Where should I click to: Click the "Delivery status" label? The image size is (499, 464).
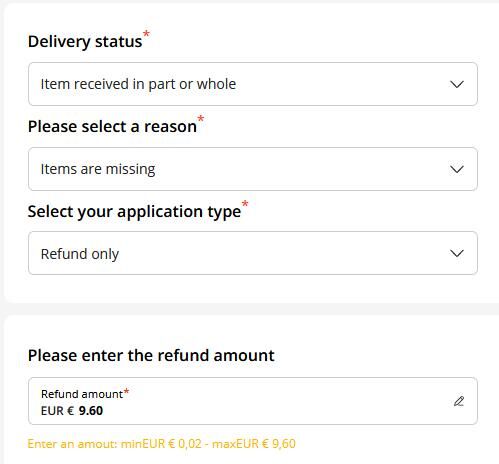point(85,42)
